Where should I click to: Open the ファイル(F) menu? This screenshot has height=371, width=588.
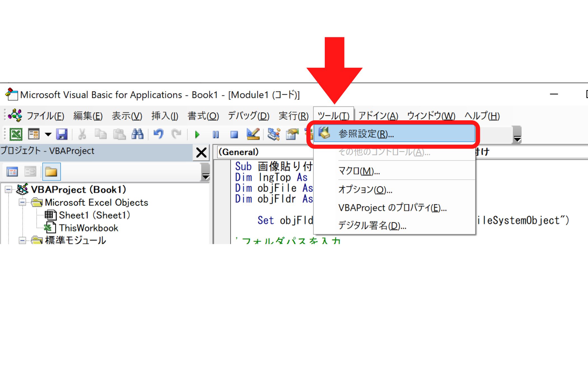click(x=45, y=116)
